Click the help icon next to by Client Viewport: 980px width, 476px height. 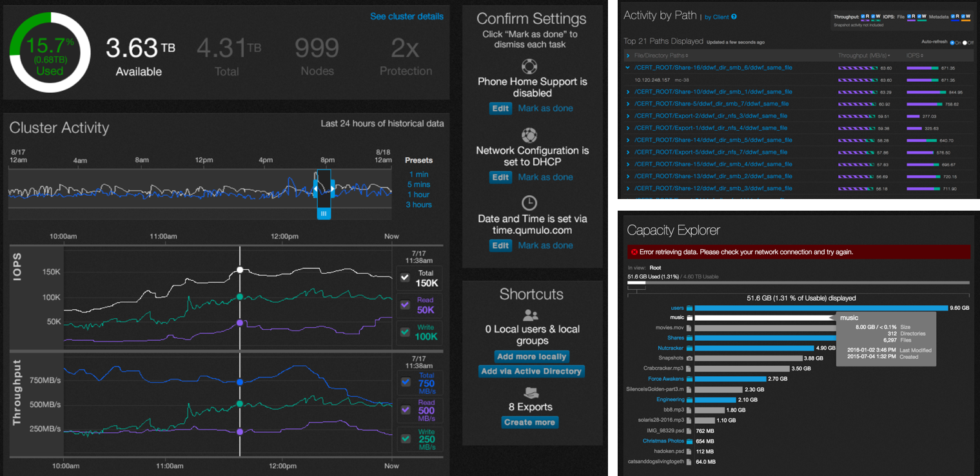(734, 17)
